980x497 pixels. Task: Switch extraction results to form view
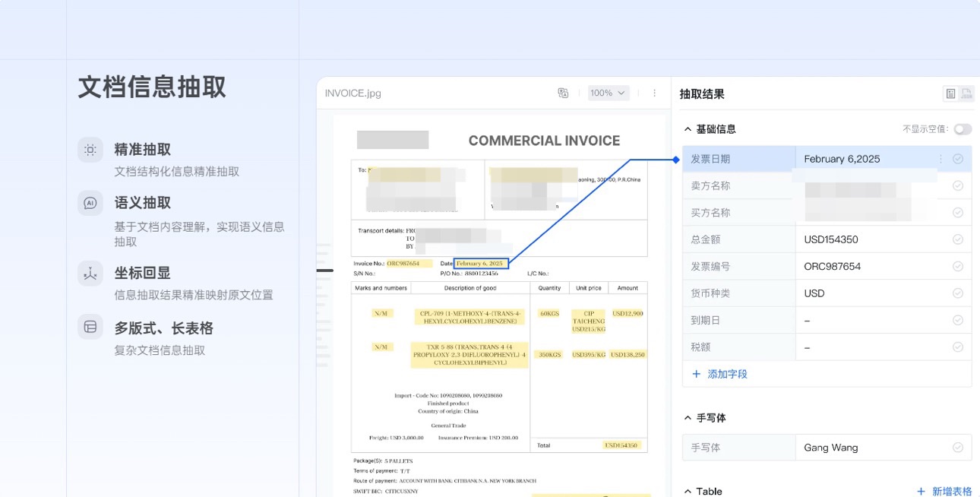[950, 93]
